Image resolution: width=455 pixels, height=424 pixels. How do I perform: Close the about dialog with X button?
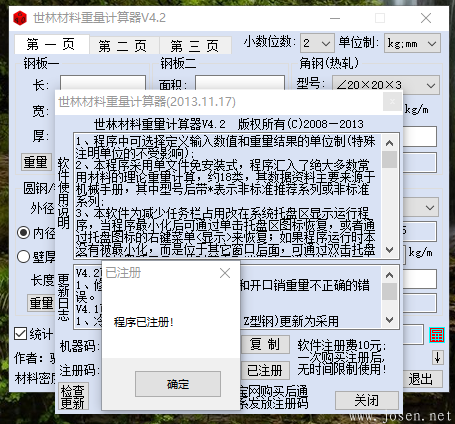pyautogui.click(x=392, y=101)
